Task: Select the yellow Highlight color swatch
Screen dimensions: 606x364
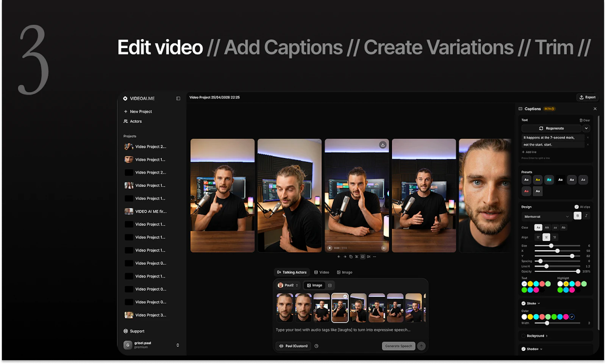Action: [x=565, y=284]
